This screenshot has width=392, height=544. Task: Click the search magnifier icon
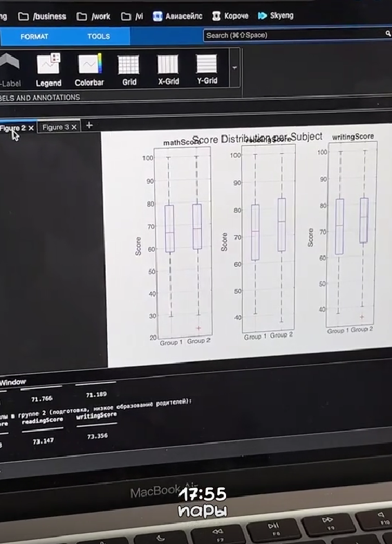[388, 33]
